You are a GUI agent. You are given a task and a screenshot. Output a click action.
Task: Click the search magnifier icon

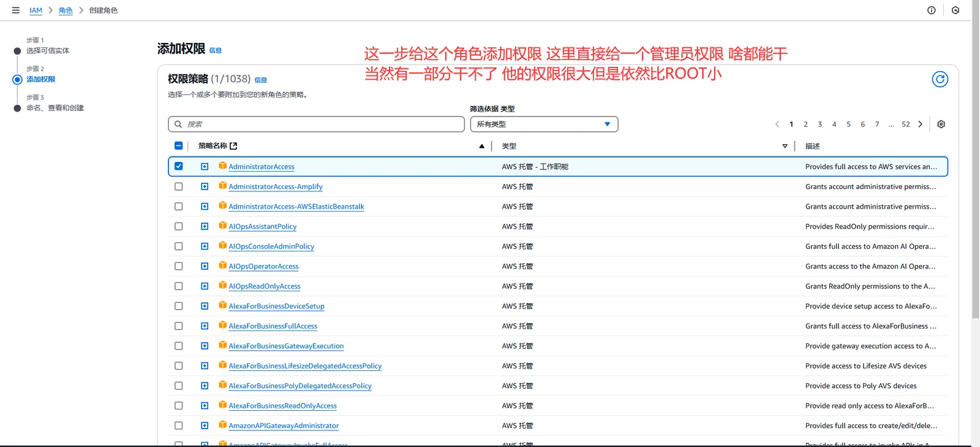pos(178,124)
